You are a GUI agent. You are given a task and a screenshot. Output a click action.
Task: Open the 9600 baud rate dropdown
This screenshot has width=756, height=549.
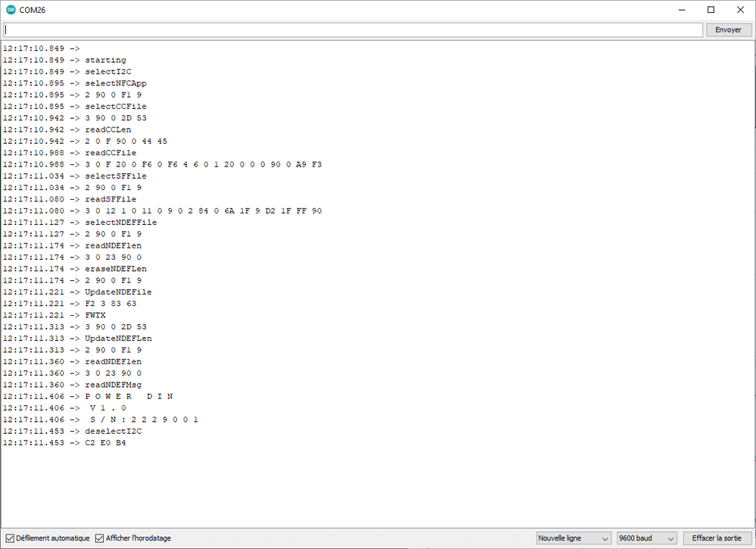(x=646, y=538)
